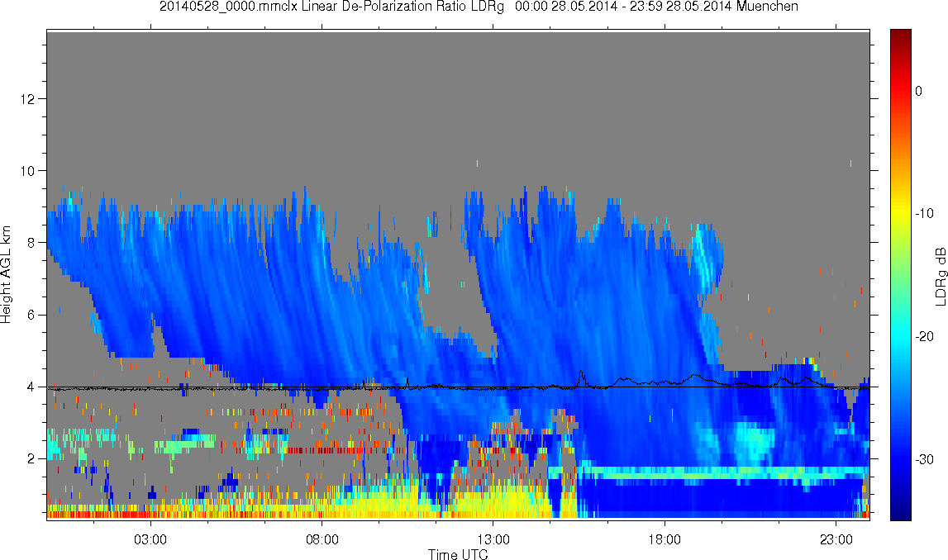The height and width of the screenshot is (560, 948).
Task: Click the '23:00' time tick label
Action: point(836,539)
